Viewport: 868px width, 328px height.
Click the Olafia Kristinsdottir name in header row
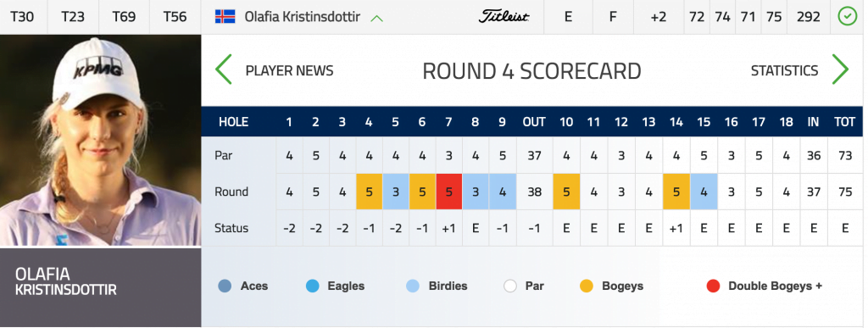click(x=303, y=17)
